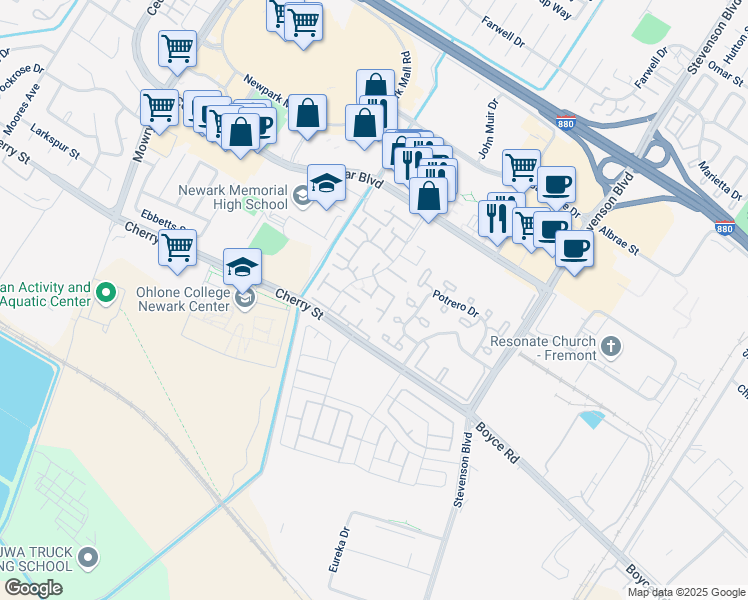The width and height of the screenshot is (748, 600).
Task: Select the Resonate Church cross pin
Action: coord(611,346)
